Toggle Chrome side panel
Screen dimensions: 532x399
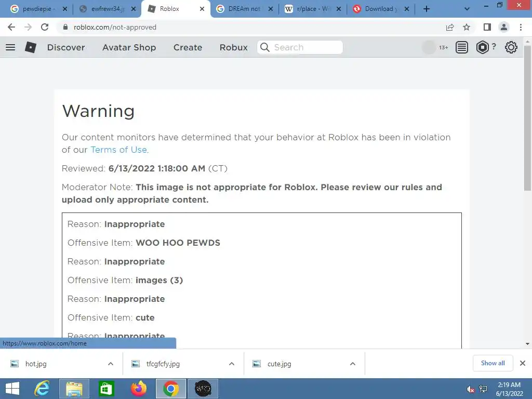487,27
